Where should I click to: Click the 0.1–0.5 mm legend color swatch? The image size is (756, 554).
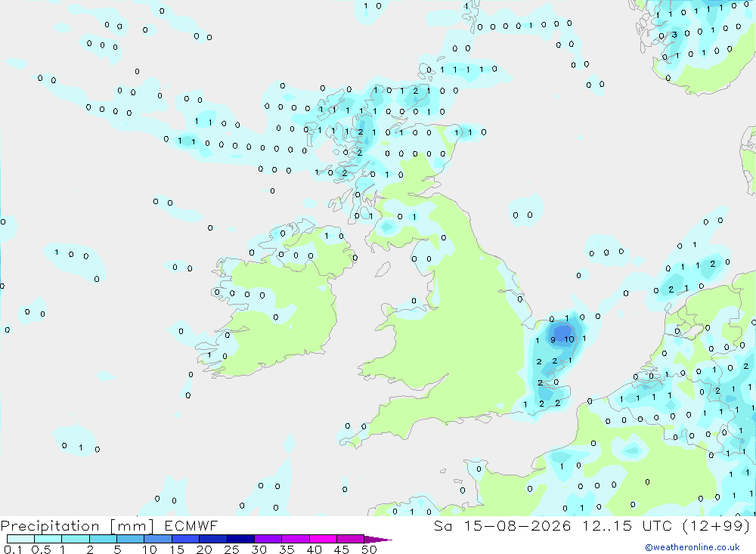click(x=20, y=539)
